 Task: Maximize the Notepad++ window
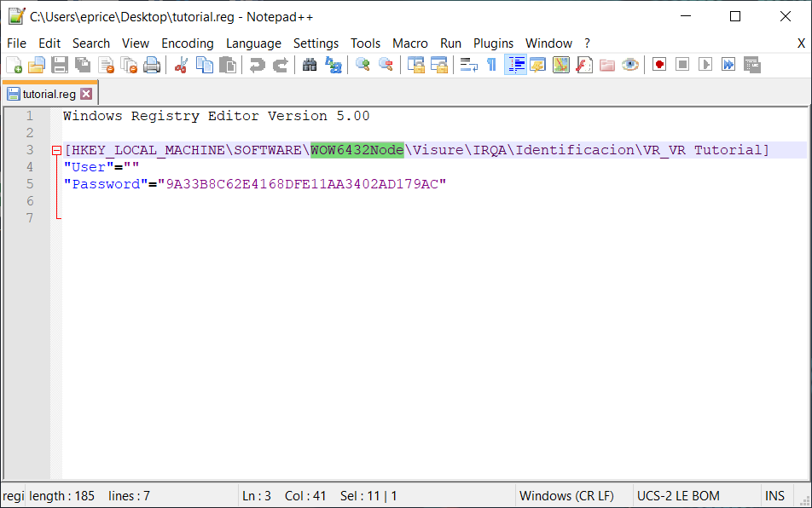(735, 16)
